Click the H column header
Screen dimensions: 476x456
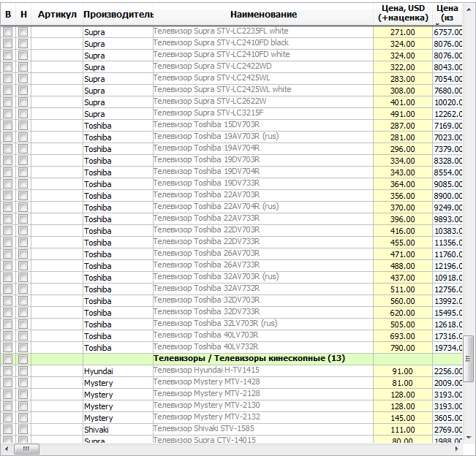[x=23, y=15]
